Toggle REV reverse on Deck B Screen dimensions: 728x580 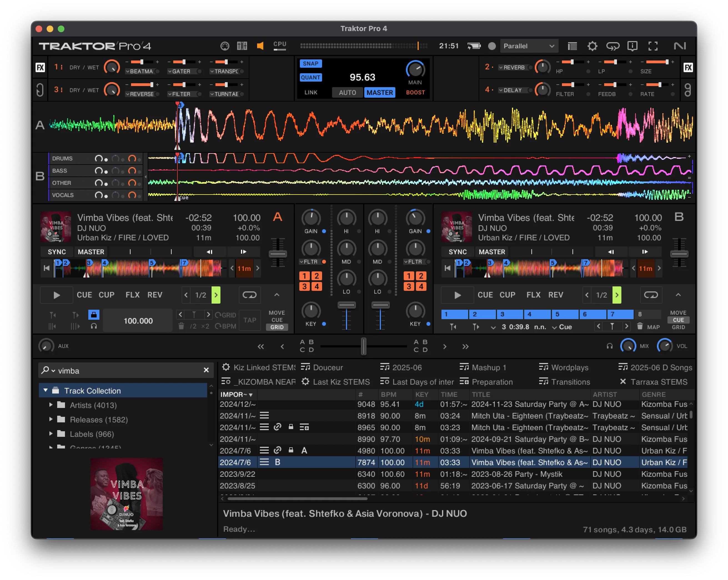pos(556,295)
